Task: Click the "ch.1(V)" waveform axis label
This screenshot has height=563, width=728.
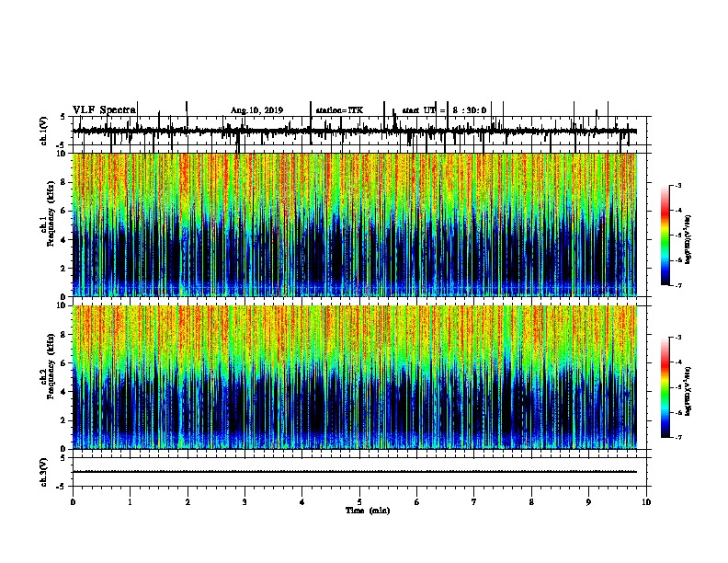Action: (44, 131)
